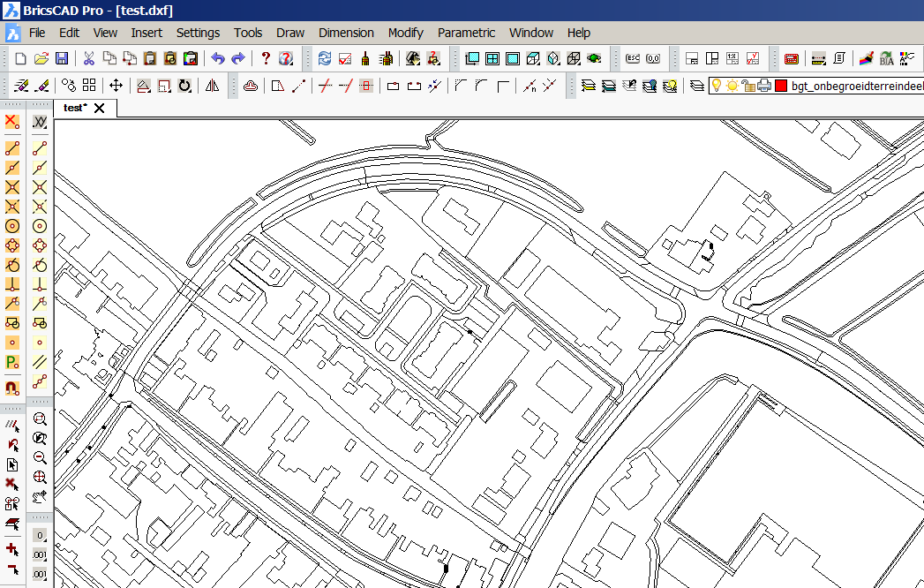Toggle the layer lock padlock icon
924x588 pixels.
click(747, 86)
